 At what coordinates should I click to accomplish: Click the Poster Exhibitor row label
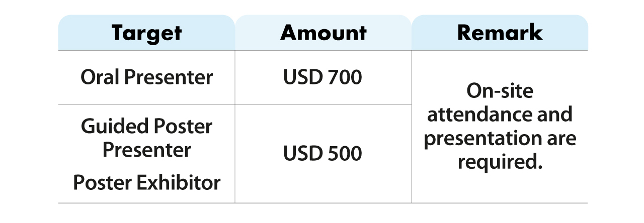146,183
